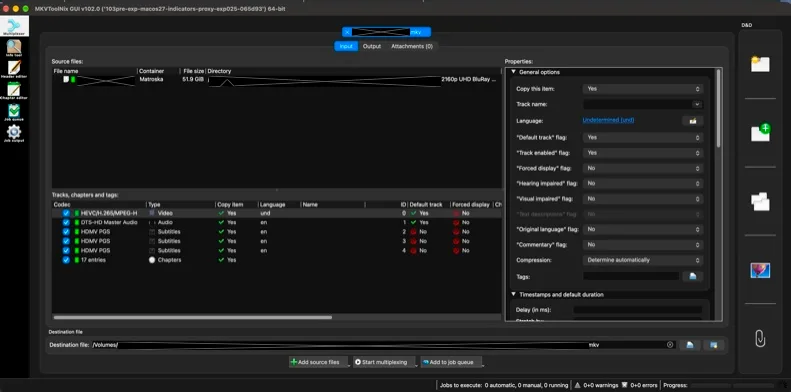Click the balloon picture icon in D&D panel
Image resolution: width=791 pixels, height=392 pixels.
tap(760, 270)
